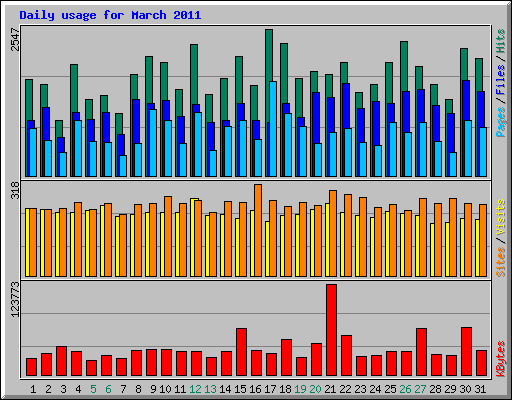The height and width of the screenshot is (400, 512).
Task: Click the 318 axis maximum value
Action: point(15,190)
